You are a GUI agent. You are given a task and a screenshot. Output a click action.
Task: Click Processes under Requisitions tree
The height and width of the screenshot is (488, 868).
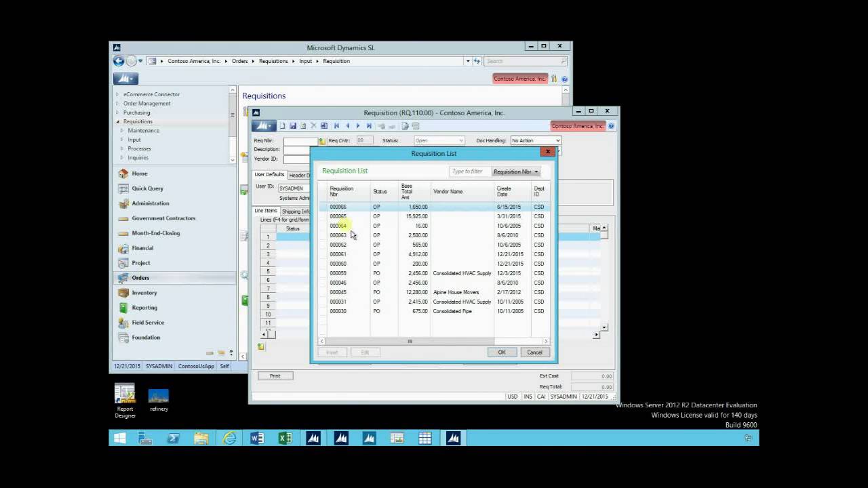click(x=140, y=148)
